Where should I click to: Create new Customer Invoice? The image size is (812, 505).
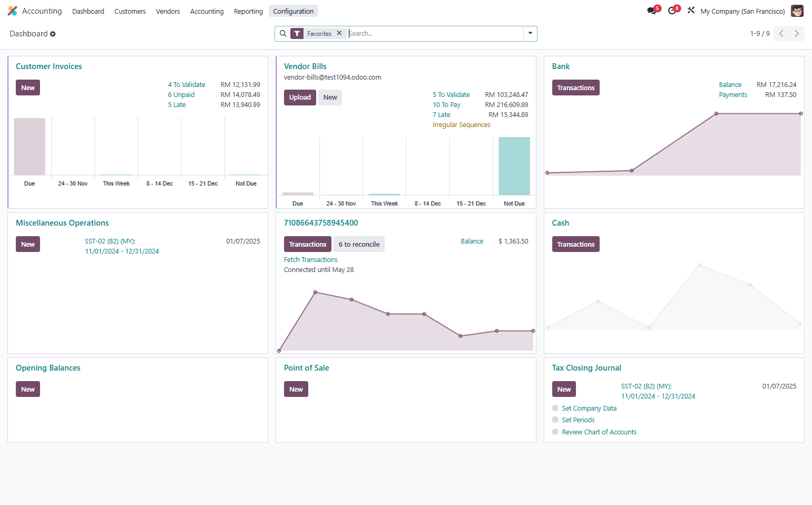28,88
